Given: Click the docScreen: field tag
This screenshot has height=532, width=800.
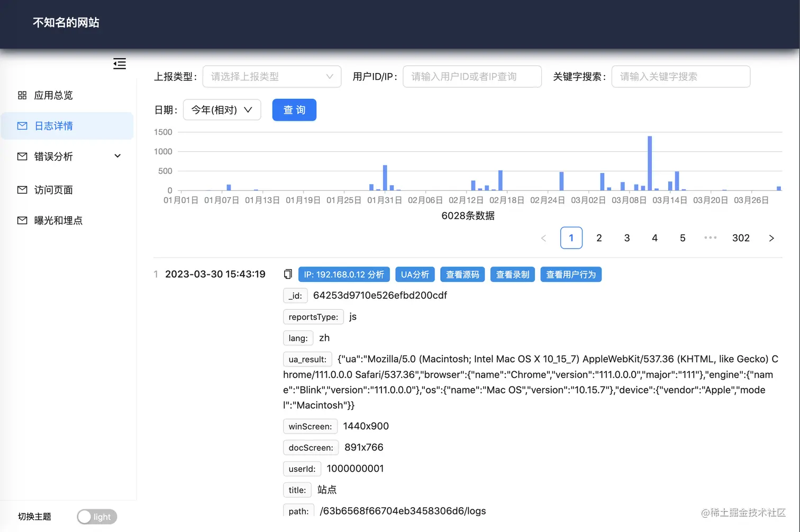Looking at the screenshot, I should click(311, 447).
